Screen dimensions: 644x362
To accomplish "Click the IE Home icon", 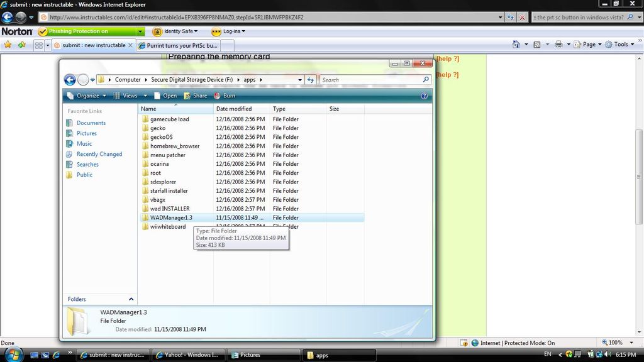I will click(x=516, y=45).
